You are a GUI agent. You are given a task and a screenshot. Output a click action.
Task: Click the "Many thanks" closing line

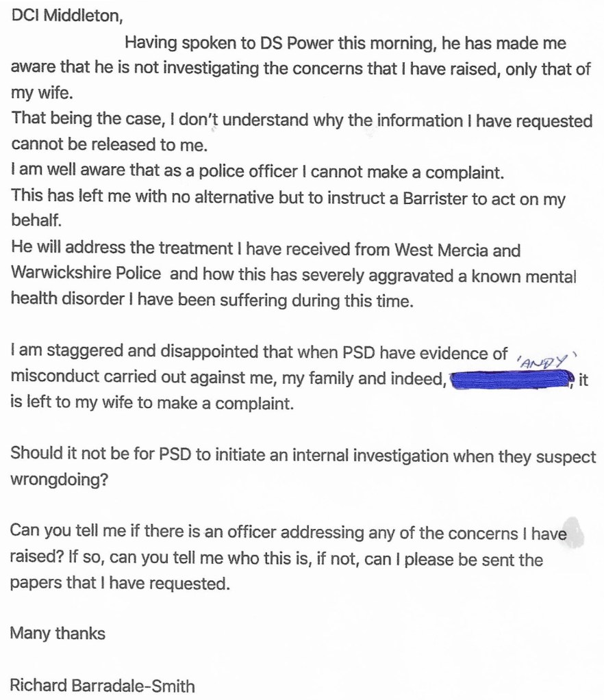tap(58, 633)
